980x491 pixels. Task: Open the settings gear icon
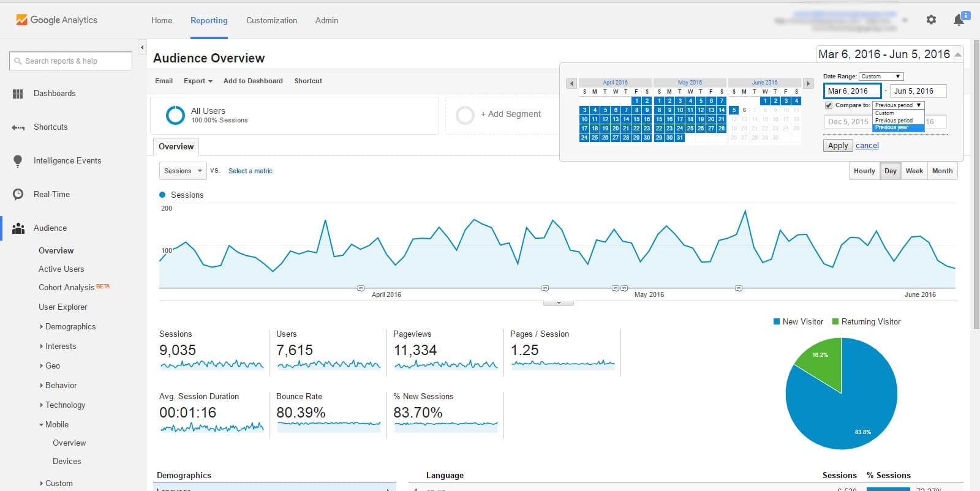[931, 20]
